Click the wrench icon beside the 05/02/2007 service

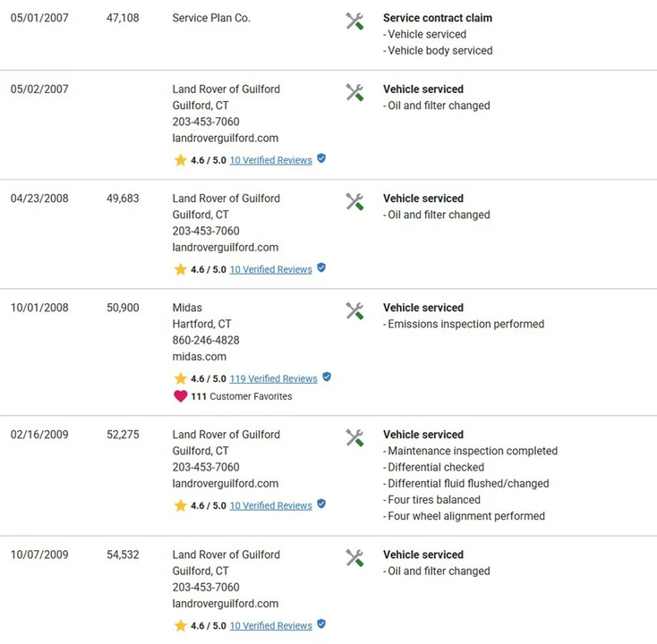pyautogui.click(x=354, y=92)
